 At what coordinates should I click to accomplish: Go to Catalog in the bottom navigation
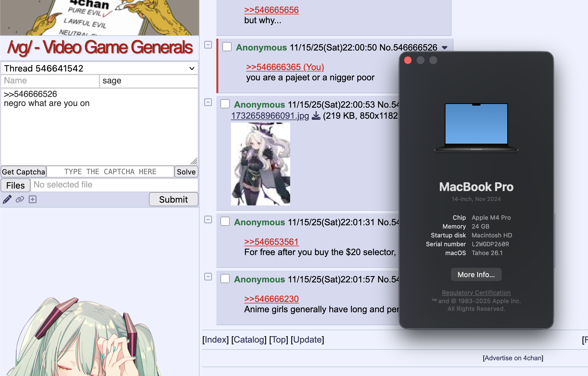click(x=249, y=340)
